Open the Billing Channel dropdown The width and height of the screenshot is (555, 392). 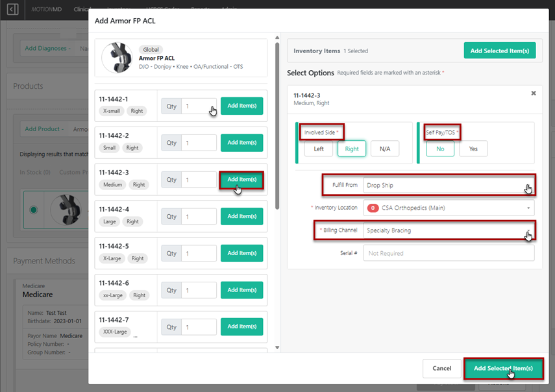pyautogui.click(x=449, y=230)
